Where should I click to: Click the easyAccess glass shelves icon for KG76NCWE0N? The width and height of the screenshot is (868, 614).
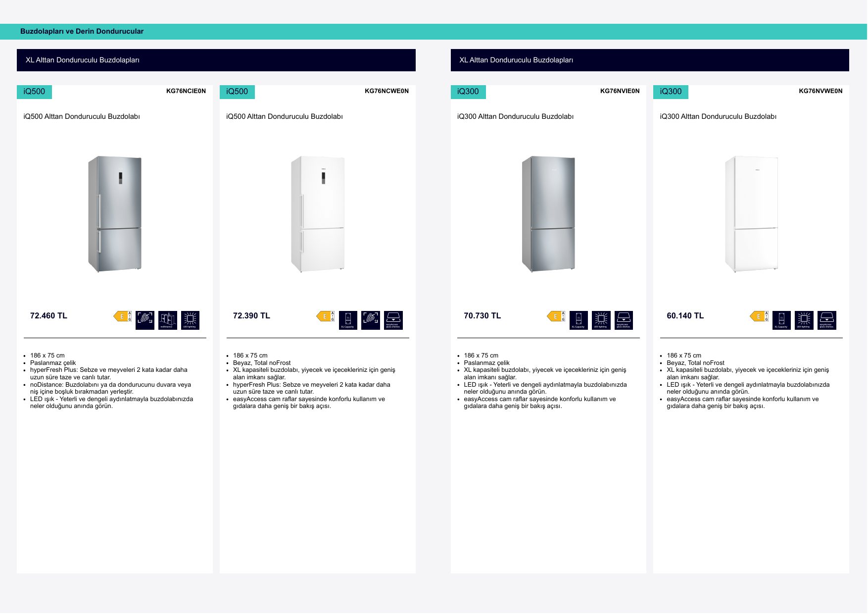coord(393,320)
